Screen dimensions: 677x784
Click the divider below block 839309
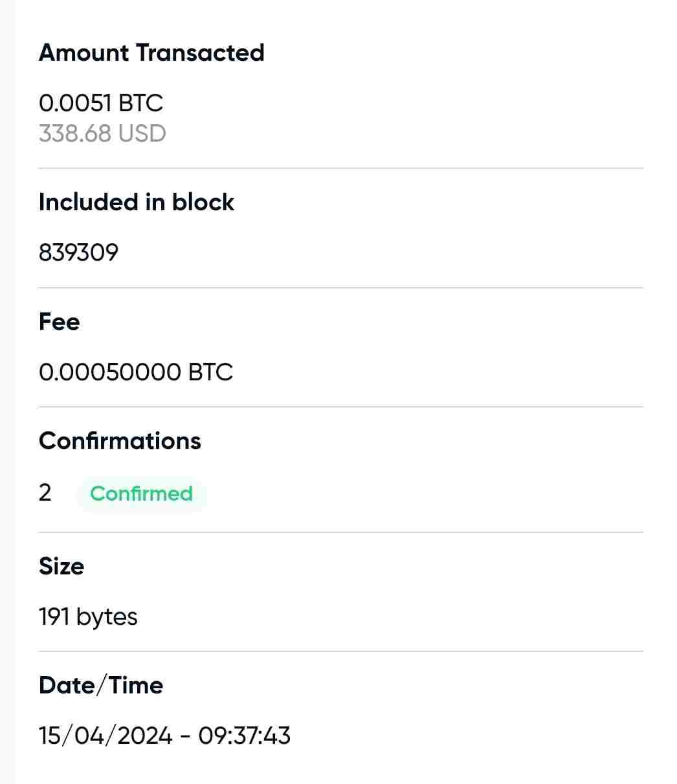[340, 288]
